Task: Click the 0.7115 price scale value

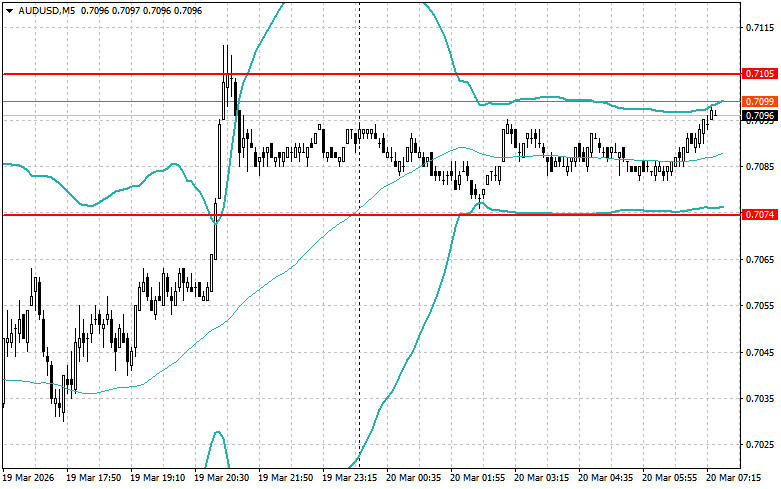Action: pos(760,27)
